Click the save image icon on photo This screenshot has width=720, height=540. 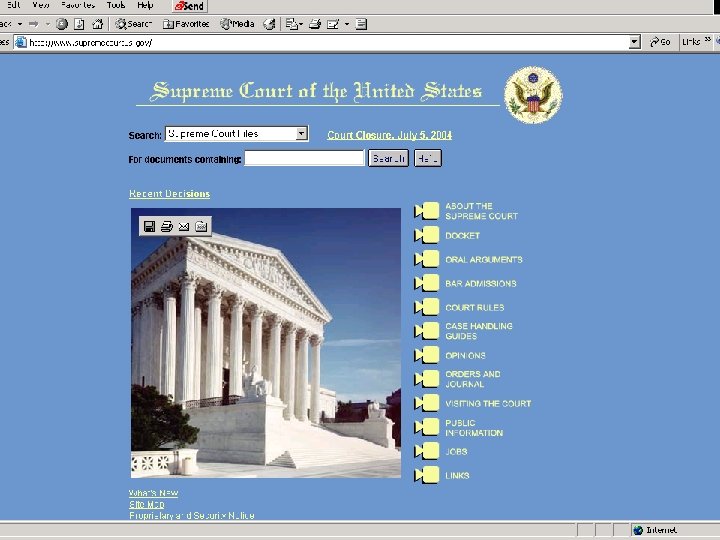coord(149,226)
